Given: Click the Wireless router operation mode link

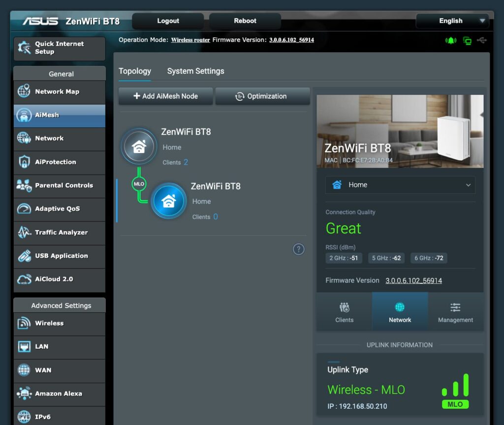Looking at the screenshot, I should coord(190,40).
